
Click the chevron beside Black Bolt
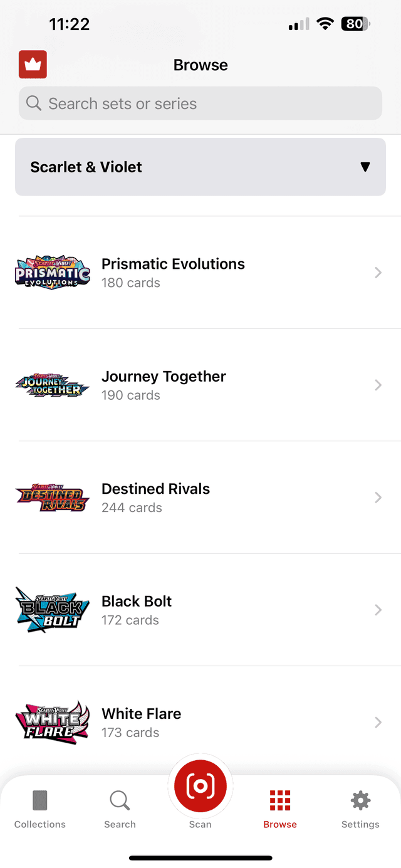[378, 610]
